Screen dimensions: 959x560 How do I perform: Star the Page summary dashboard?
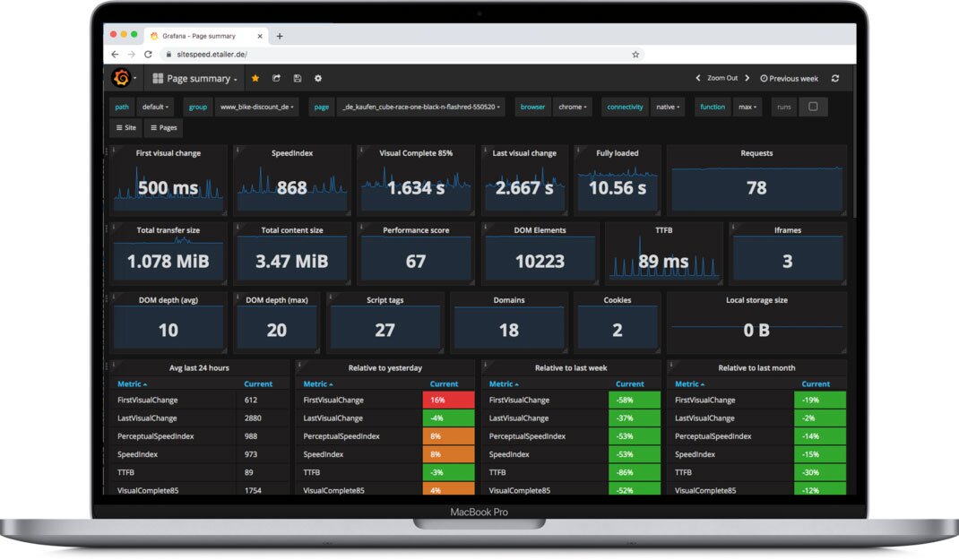tap(255, 79)
